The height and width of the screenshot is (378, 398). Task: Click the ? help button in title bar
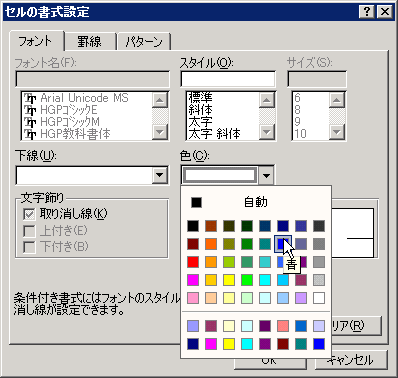(367, 12)
